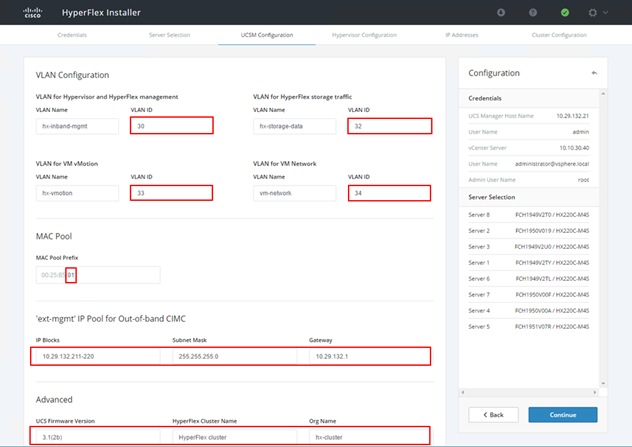Viewport: 632px width, 447px height.
Task: Click the Server Selection section header
Action: tap(529, 197)
